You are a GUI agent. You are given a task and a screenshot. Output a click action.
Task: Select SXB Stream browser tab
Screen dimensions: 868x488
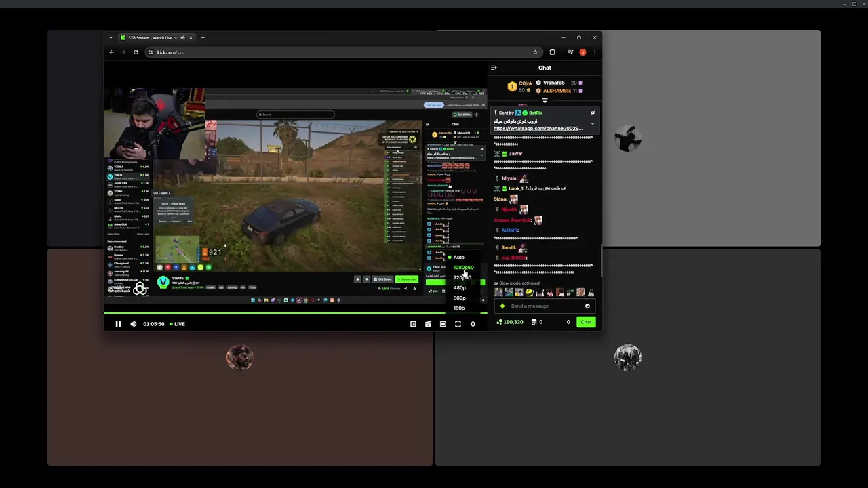point(156,38)
